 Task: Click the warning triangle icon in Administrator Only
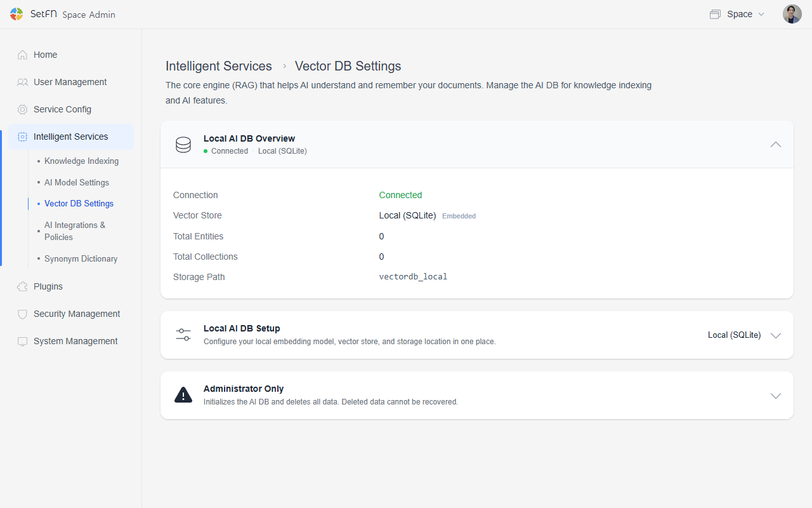[183, 395]
